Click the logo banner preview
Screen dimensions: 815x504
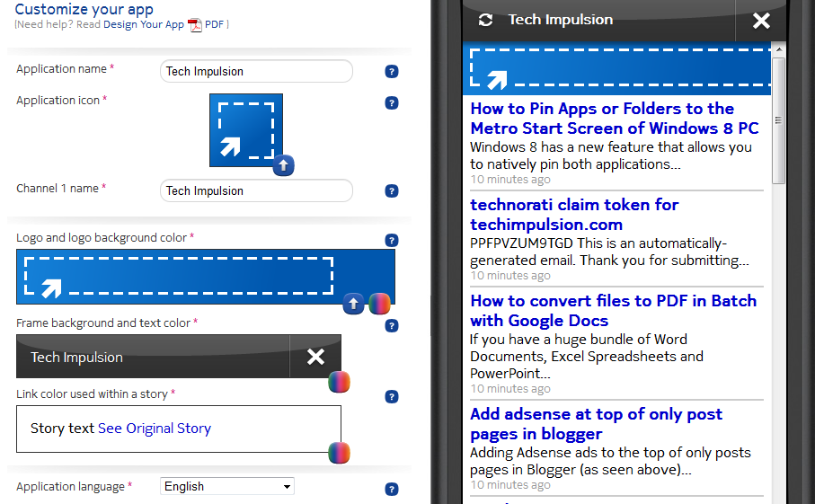click(205, 277)
